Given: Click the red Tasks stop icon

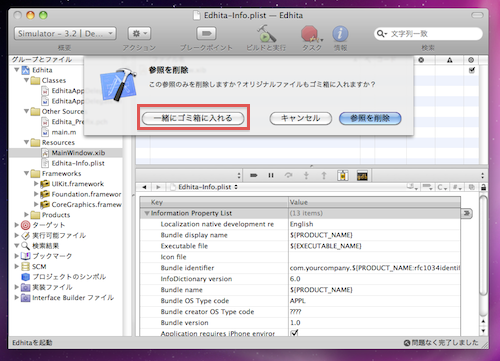Looking at the screenshot, I should click(310, 34).
